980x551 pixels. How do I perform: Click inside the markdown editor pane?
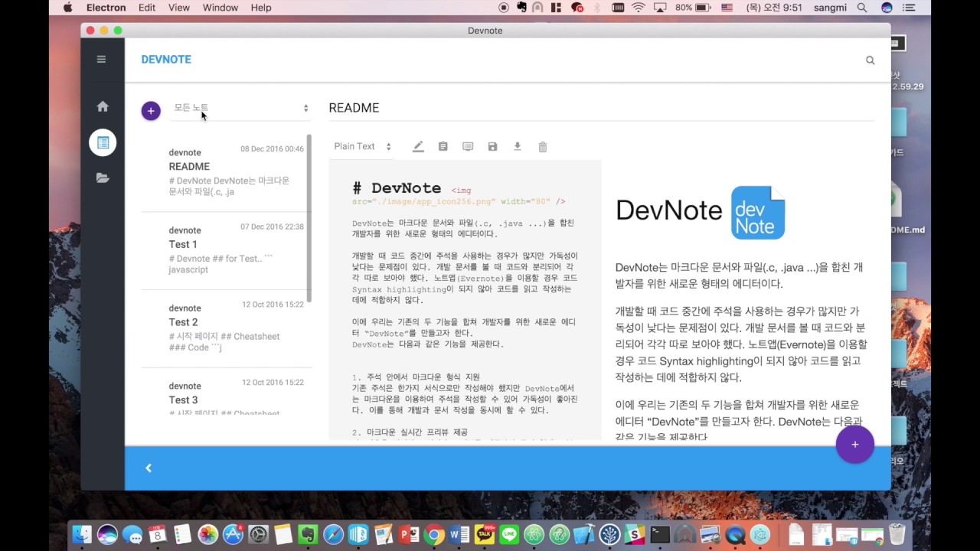[x=465, y=300]
